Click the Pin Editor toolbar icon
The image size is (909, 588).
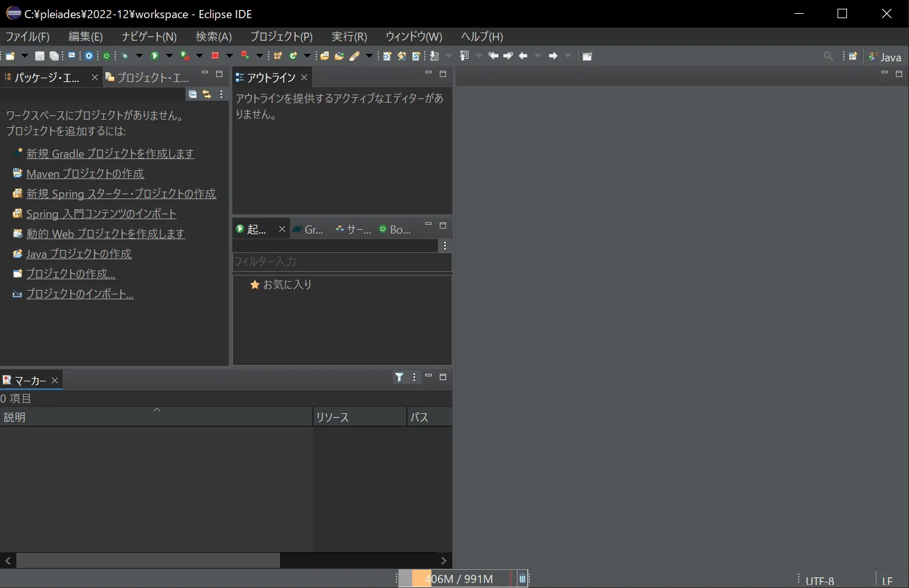[x=587, y=56]
